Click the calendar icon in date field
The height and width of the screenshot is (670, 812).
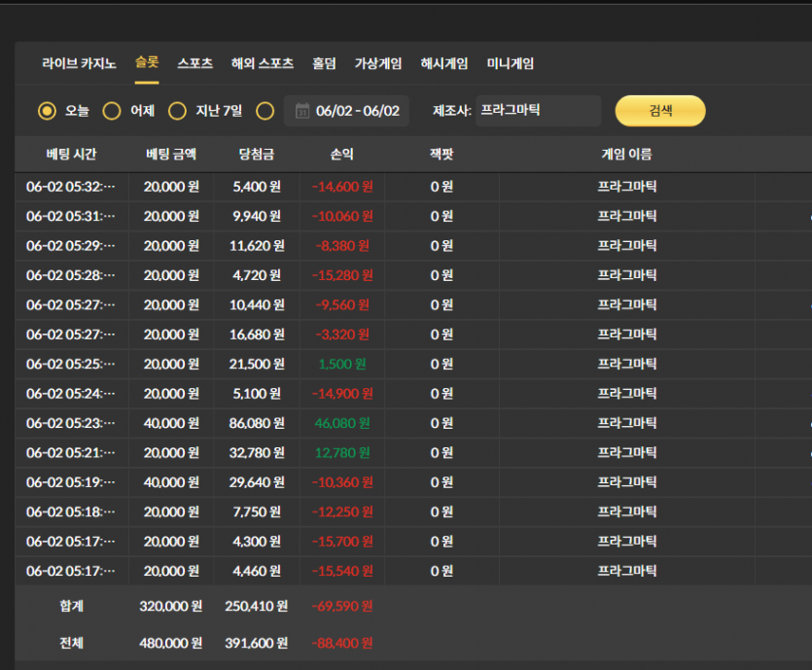[302, 111]
